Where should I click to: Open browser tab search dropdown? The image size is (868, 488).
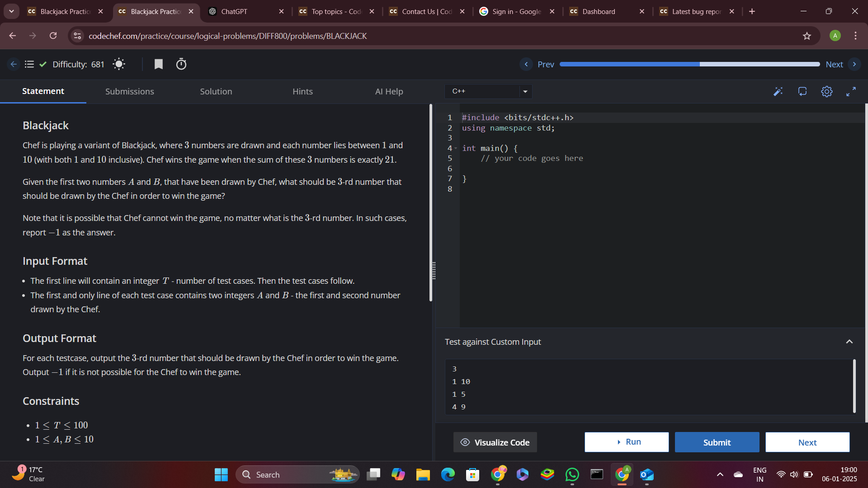click(11, 11)
